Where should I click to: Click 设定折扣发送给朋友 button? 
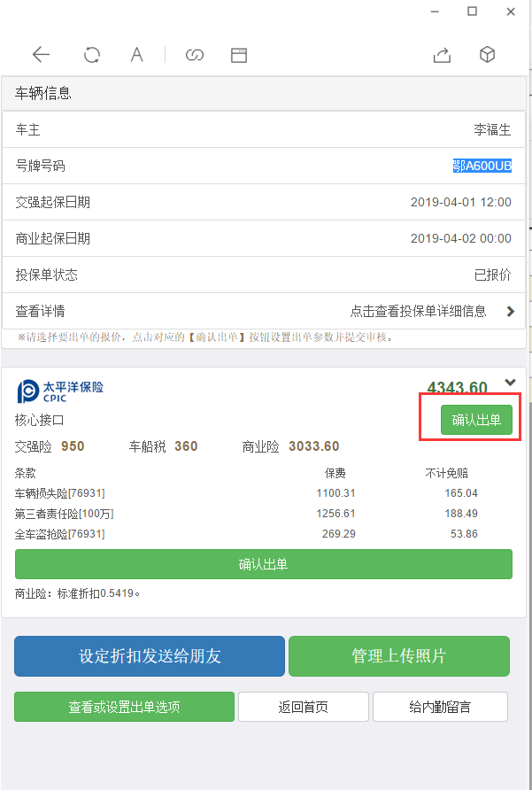click(150, 656)
